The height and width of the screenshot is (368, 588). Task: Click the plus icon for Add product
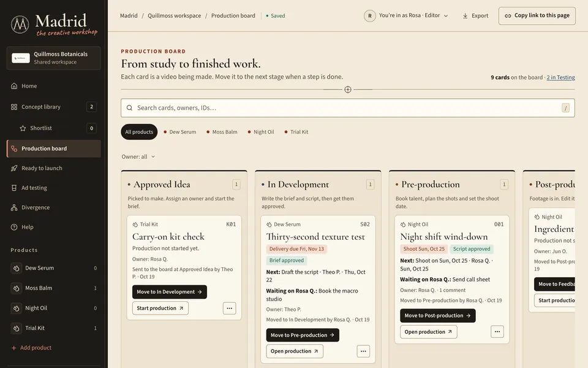[14, 348]
